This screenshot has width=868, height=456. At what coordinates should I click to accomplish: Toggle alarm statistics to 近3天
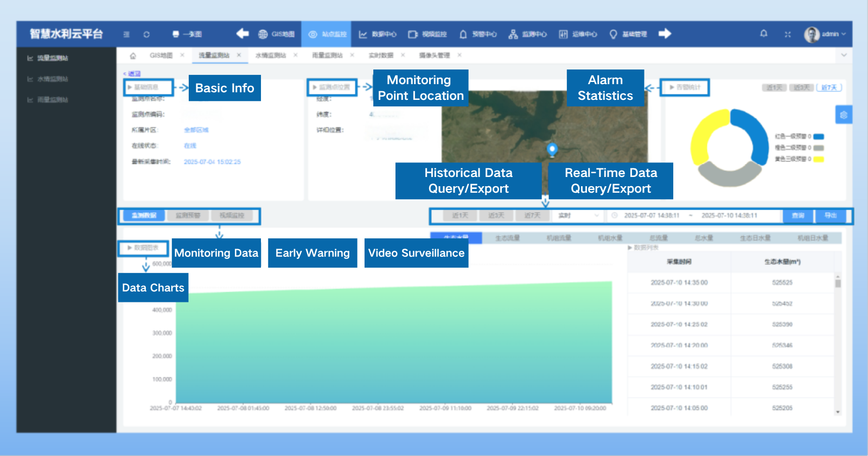(801, 87)
